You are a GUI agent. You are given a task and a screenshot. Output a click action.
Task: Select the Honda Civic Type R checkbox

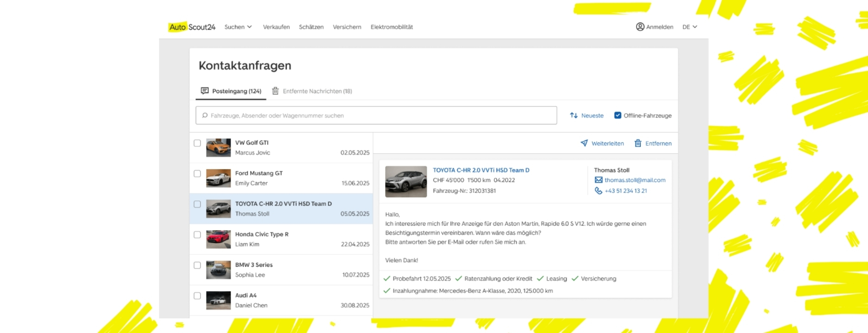pyautogui.click(x=197, y=235)
